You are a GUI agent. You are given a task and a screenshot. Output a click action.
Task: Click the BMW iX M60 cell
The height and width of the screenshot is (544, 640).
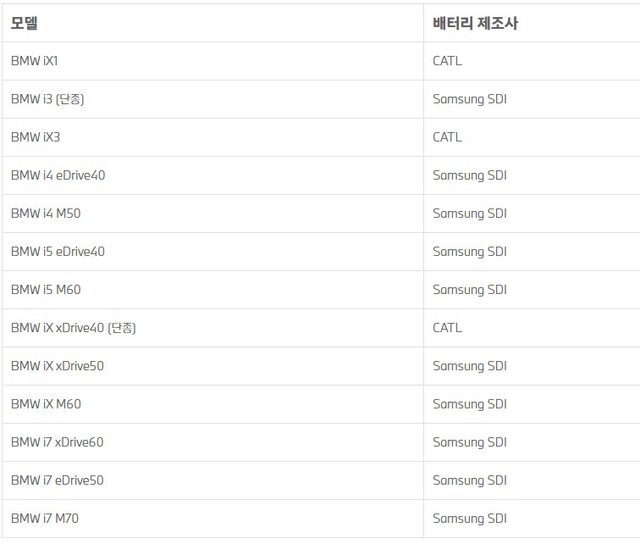point(46,404)
